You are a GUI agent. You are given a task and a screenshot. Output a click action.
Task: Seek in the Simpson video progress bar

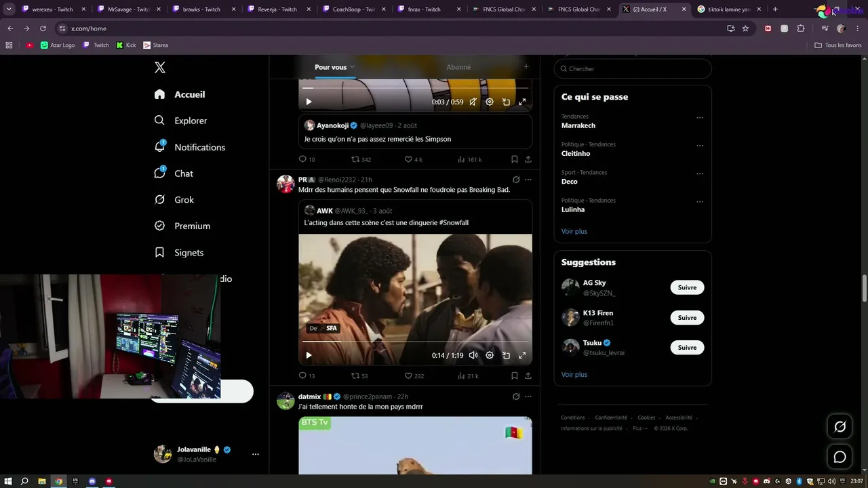415,88
